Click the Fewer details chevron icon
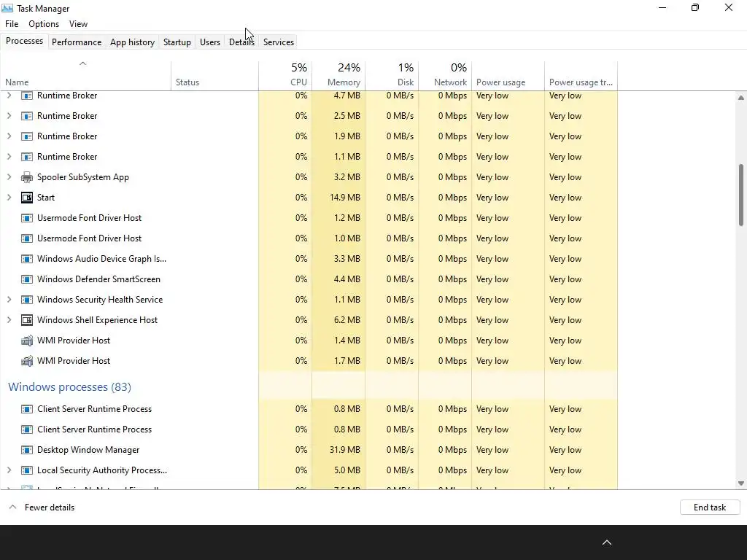The height and width of the screenshot is (560, 747). pyautogui.click(x=13, y=507)
